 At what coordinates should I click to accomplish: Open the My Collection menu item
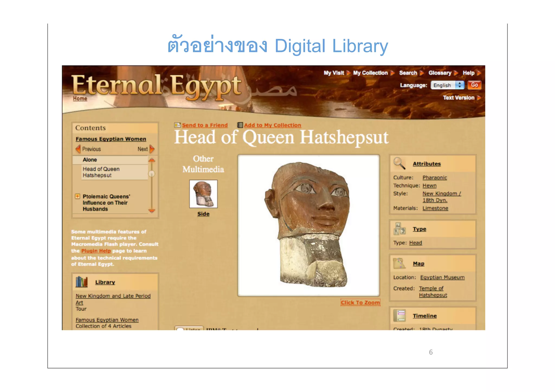[x=370, y=73]
